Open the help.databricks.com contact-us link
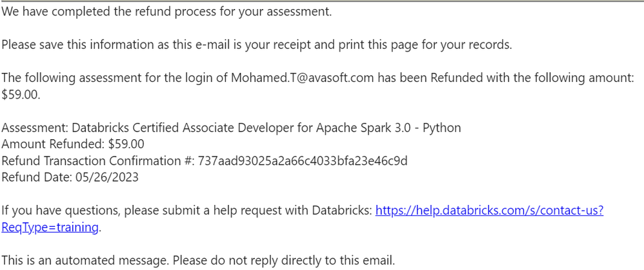The height and width of the screenshot is (270, 644). pos(490,211)
